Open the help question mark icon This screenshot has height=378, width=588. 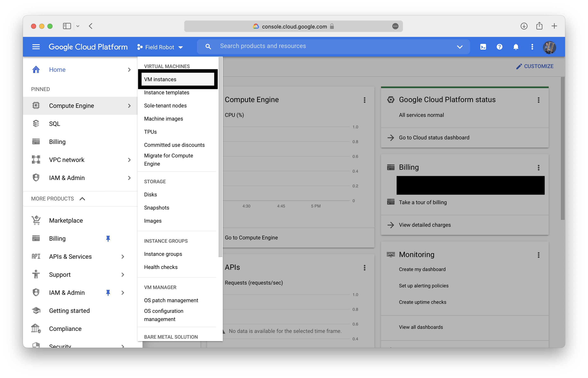[x=499, y=47]
